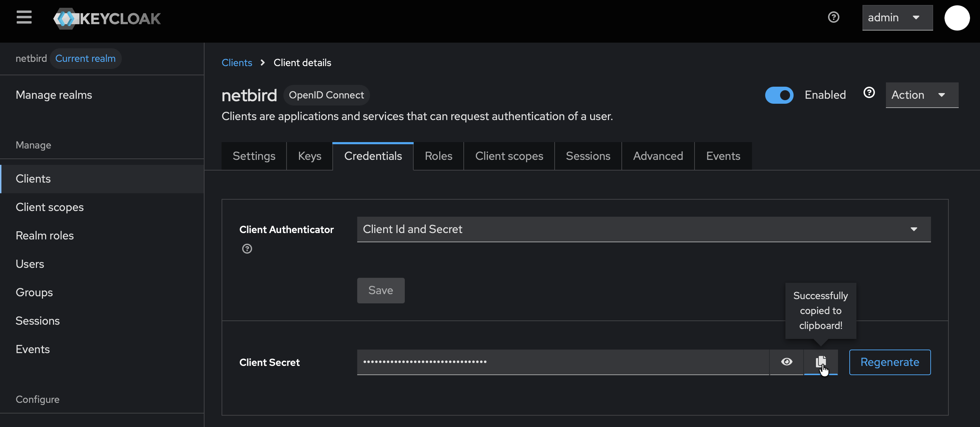Open the help icon in the top bar
The height and width of the screenshot is (427, 980).
834,17
